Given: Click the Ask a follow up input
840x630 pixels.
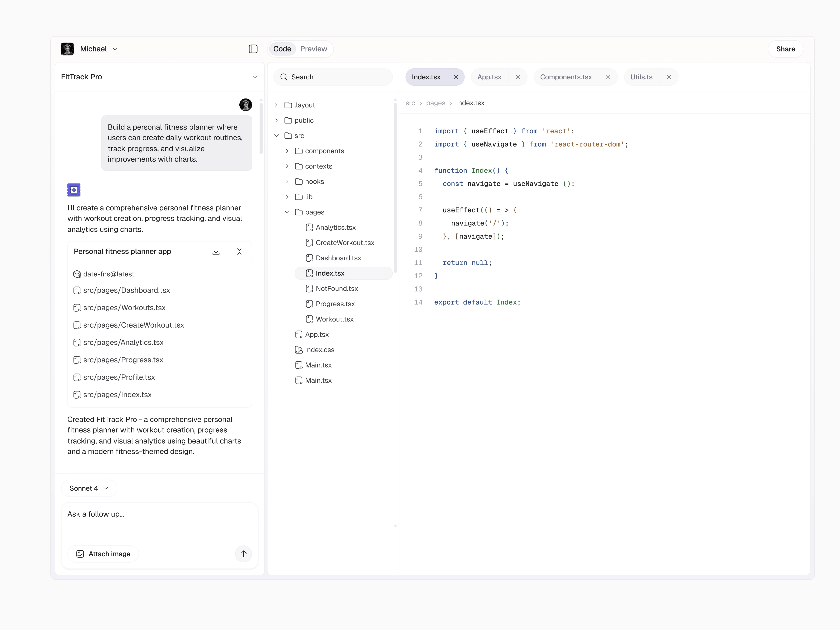Looking at the screenshot, I should click(x=152, y=520).
